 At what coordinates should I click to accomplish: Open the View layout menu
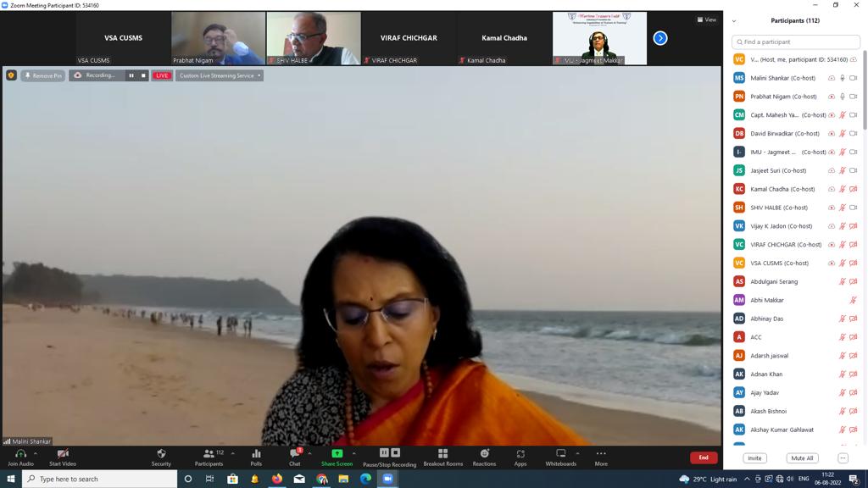706,20
